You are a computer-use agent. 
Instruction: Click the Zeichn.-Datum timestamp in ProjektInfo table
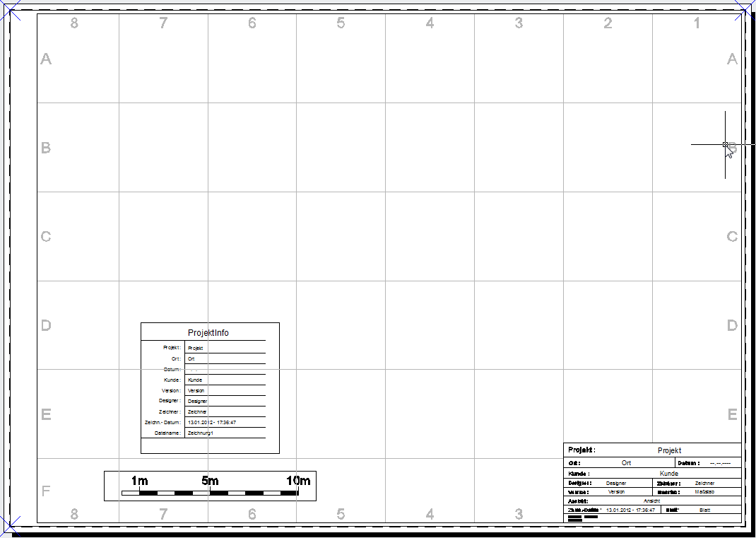(212, 422)
